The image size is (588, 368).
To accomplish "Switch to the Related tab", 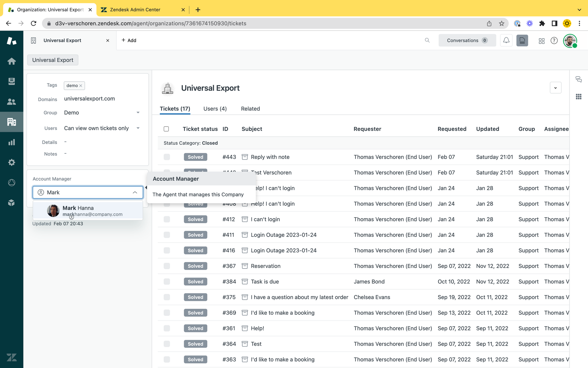I will pyautogui.click(x=250, y=109).
